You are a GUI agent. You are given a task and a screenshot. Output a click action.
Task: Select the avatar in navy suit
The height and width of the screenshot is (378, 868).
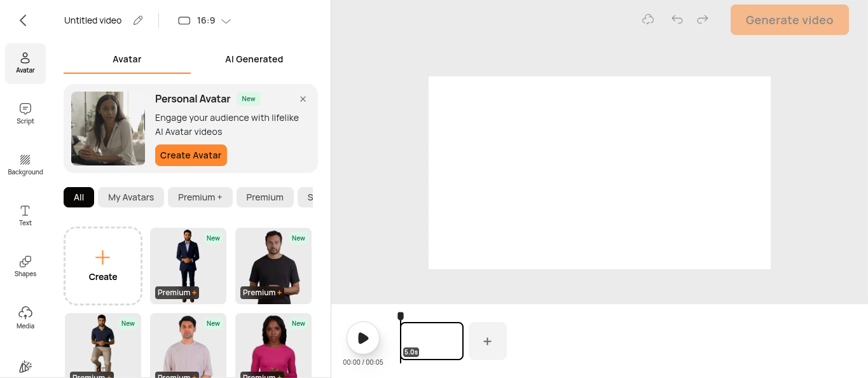[188, 266]
